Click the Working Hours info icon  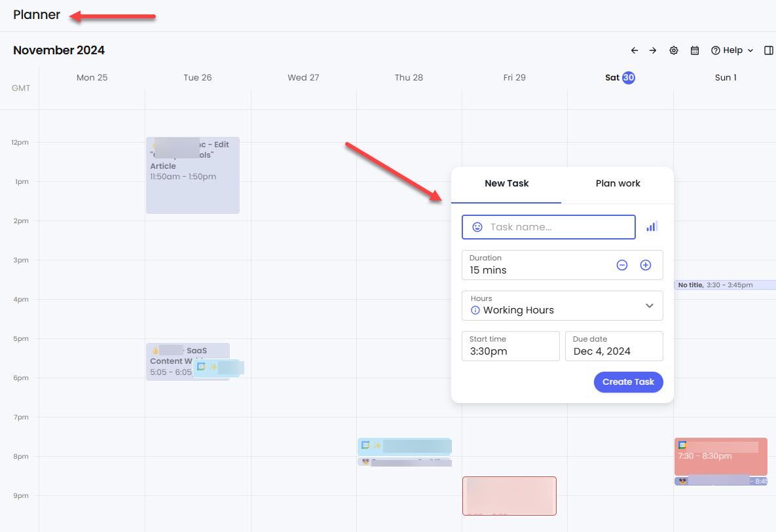[x=475, y=310]
